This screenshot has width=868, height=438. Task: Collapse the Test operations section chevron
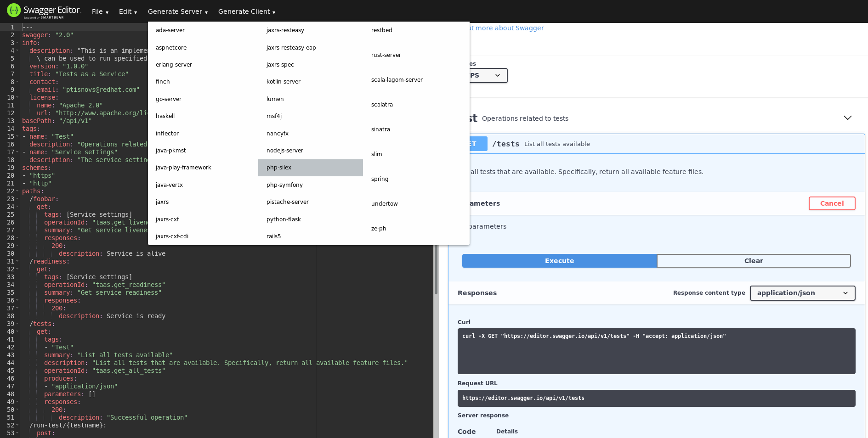(848, 118)
